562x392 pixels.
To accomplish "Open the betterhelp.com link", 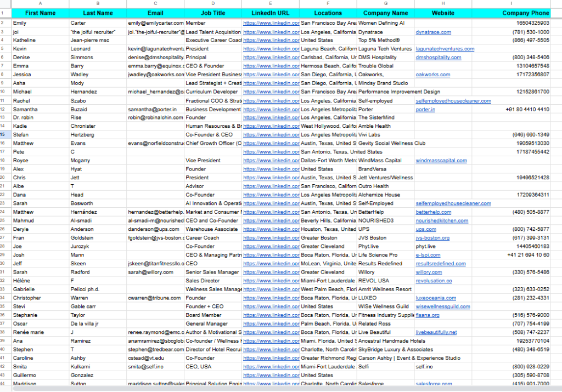I will 434,212.
